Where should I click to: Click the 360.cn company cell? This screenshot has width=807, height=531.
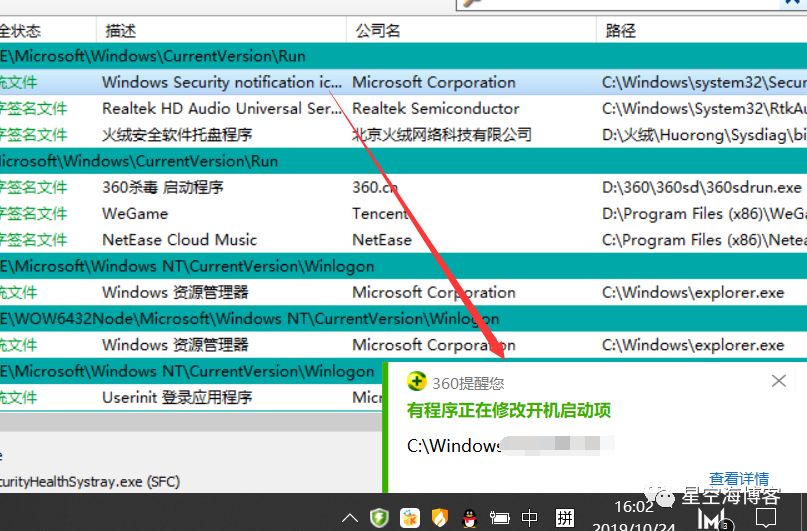coord(375,187)
